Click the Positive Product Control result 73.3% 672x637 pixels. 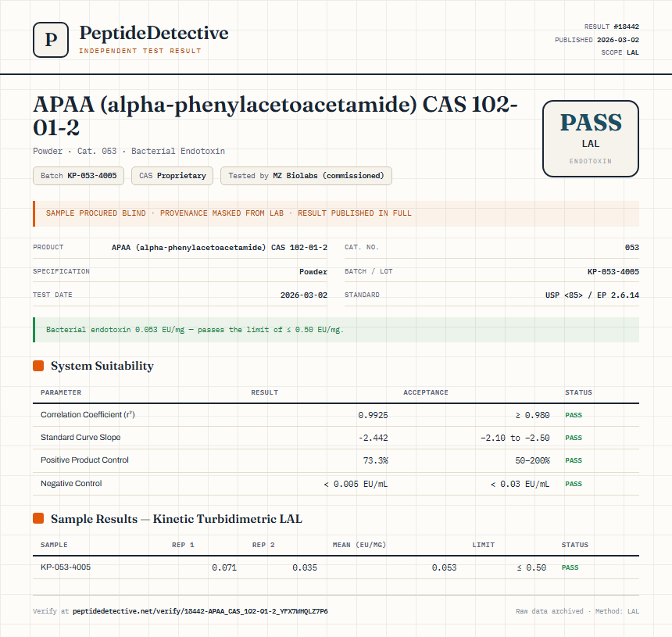point(375,460)
